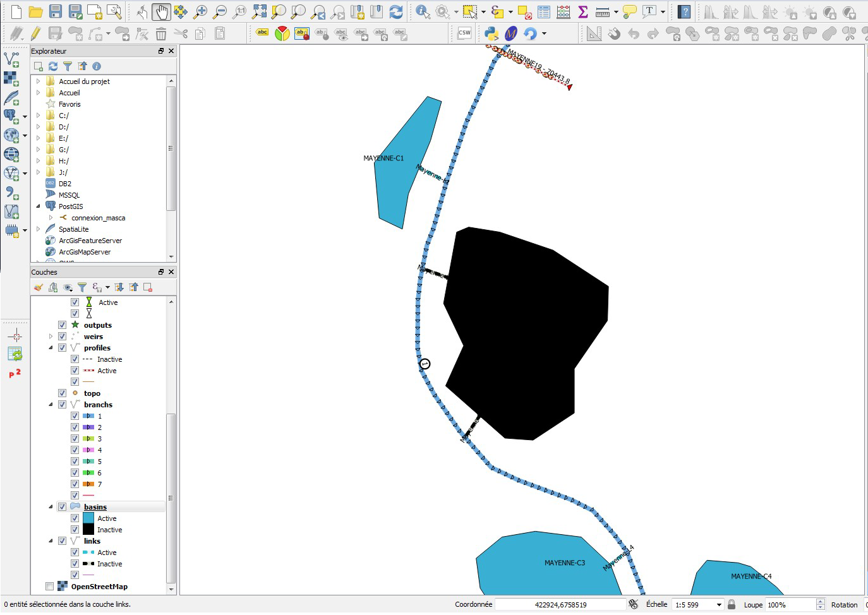868x615 pixels.
Task: Select the MSSQL entry in Explorateur
Action: pyautogui.click(x=69, y=195)
